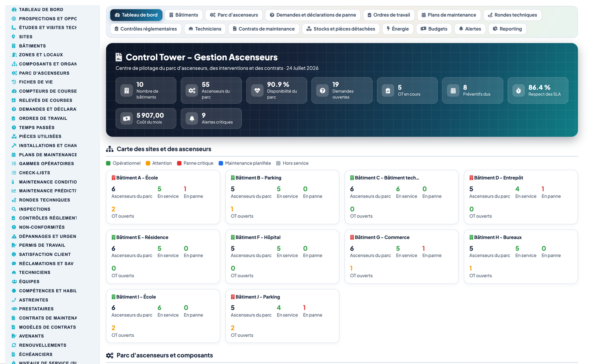Click the Fiches de vie history icon in sidebar

click(14, 82)
